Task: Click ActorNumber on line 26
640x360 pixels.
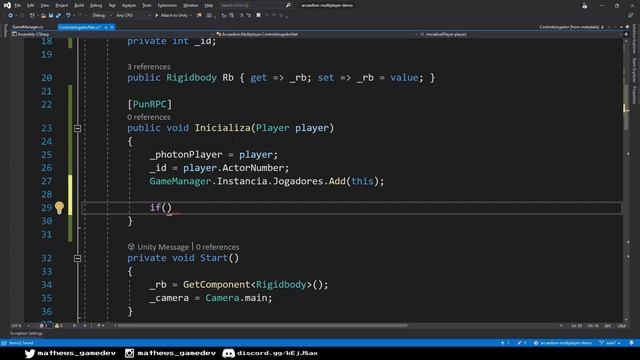Action: click(253, 168)
